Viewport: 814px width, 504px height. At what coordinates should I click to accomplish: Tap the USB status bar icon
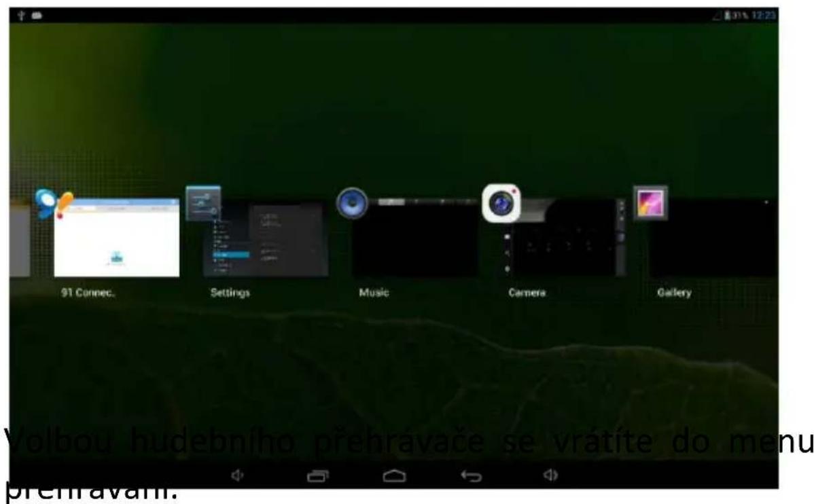[21, 15]
